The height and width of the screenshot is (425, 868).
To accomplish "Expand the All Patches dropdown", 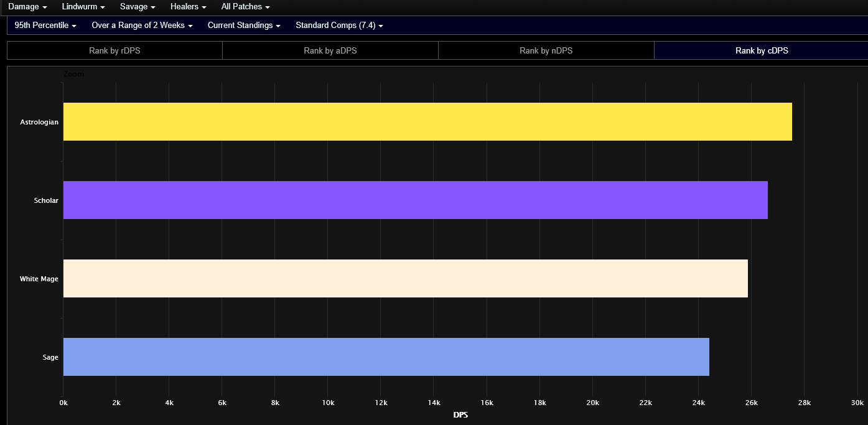I will [246, 7].
